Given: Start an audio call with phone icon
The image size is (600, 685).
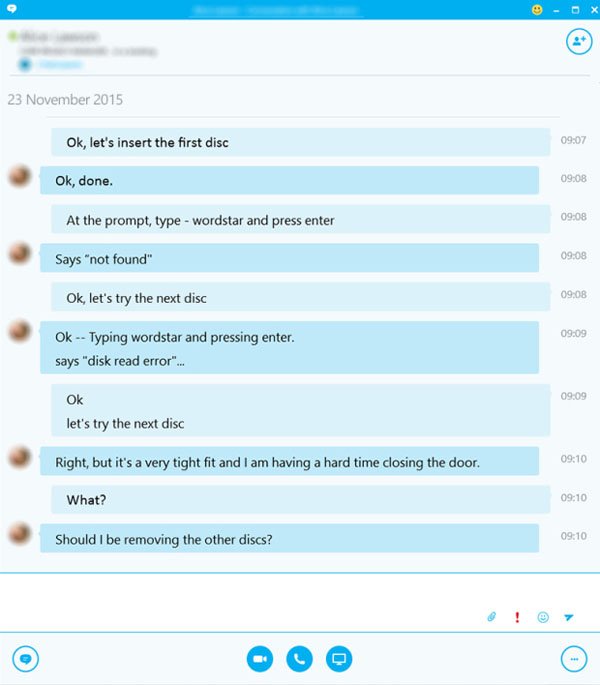Looking at the screenshot, I should click(299, 659).
